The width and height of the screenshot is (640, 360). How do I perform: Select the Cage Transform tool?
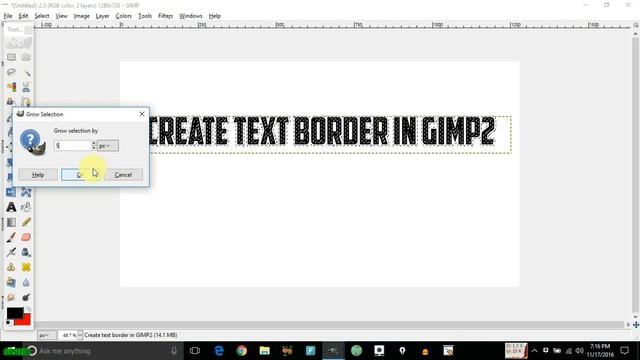coord(26,192)
